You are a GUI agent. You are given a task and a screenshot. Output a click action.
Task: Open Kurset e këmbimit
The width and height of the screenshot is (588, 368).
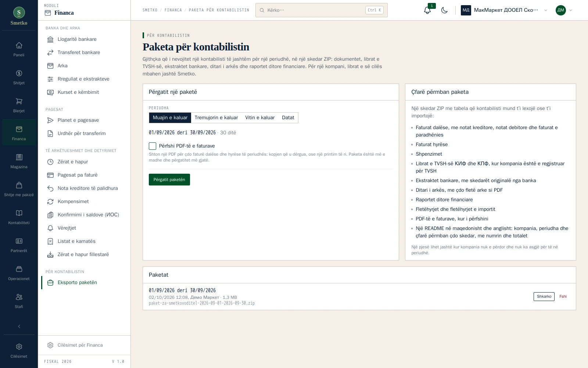tap(84, 92)
